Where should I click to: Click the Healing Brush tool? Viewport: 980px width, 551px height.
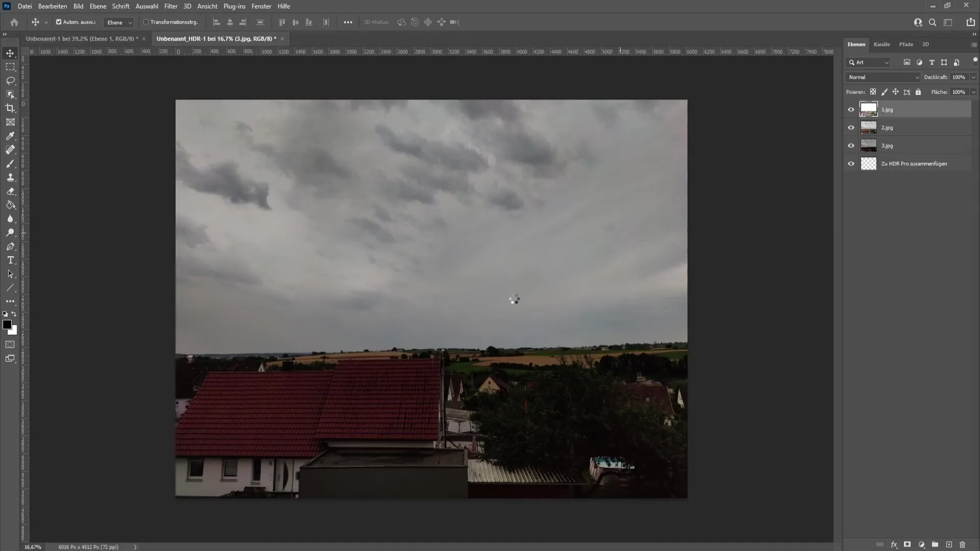10,149
